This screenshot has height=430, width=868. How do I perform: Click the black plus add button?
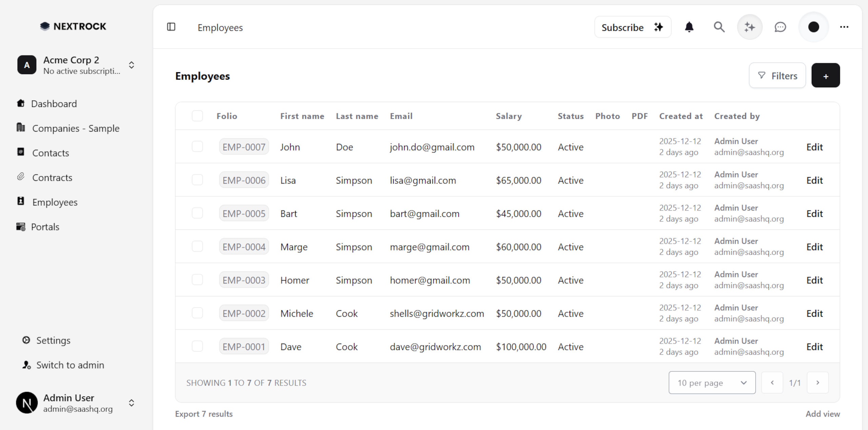coord(825,76)
